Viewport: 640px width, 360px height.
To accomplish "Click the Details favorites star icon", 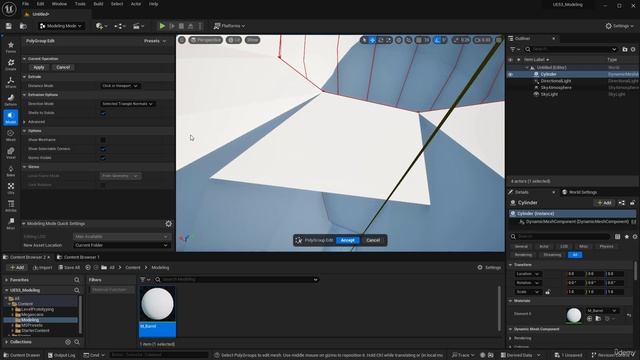I will click(627, 236).
